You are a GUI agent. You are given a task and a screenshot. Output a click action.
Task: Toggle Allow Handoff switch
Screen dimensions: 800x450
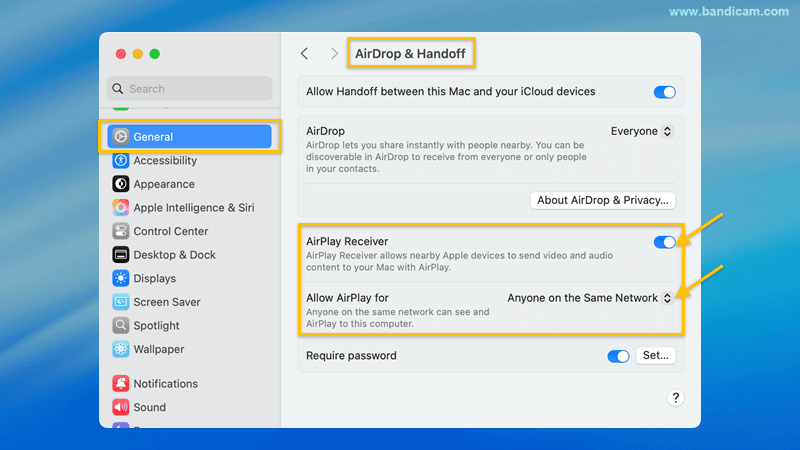click(664, 92)
